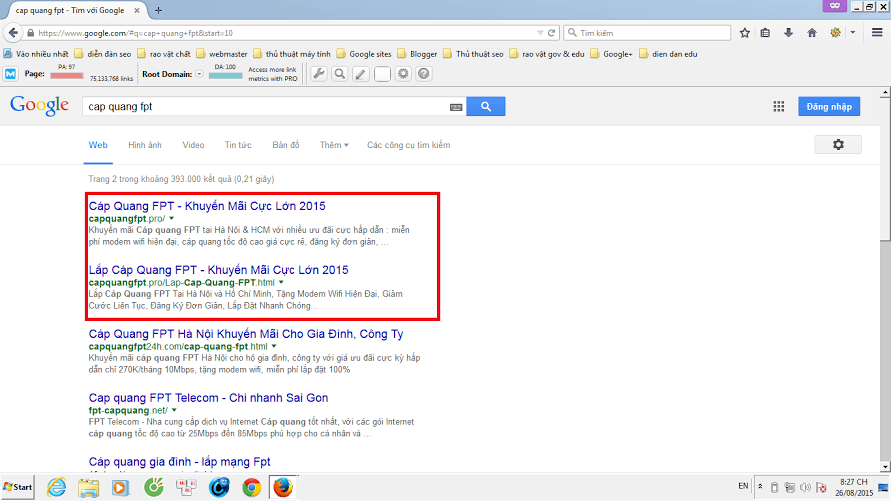Open MozBar help question icon

(x=423, y=74)
